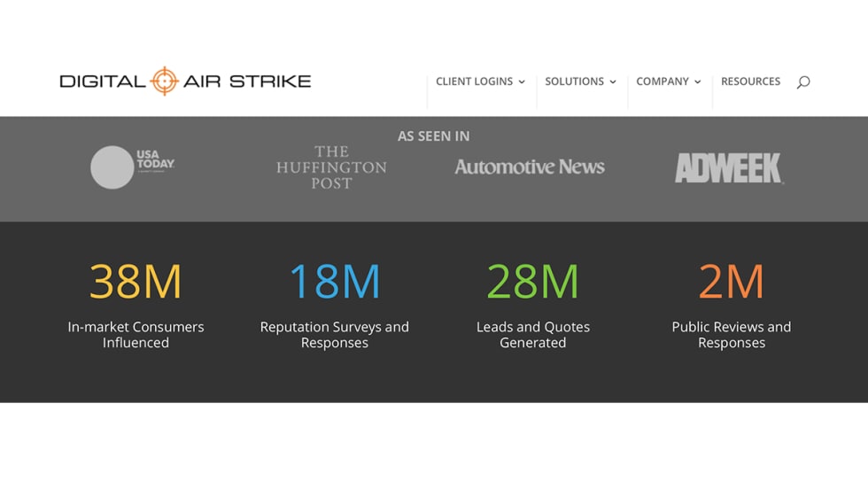Click the Adweek logo
The width and height of the screenshot is (868, 489).
729,167
